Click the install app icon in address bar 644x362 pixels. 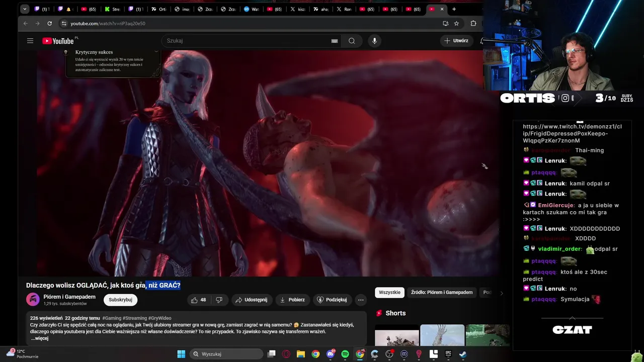click(445, 23)
